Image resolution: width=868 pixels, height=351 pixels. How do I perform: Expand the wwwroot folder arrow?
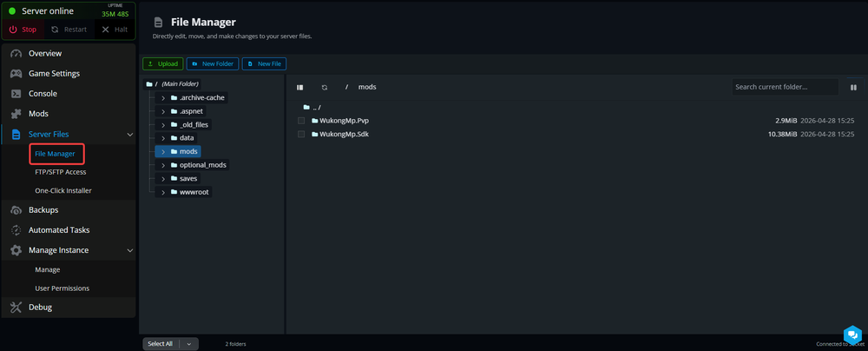pyautogui.click(x=163, y=192)
